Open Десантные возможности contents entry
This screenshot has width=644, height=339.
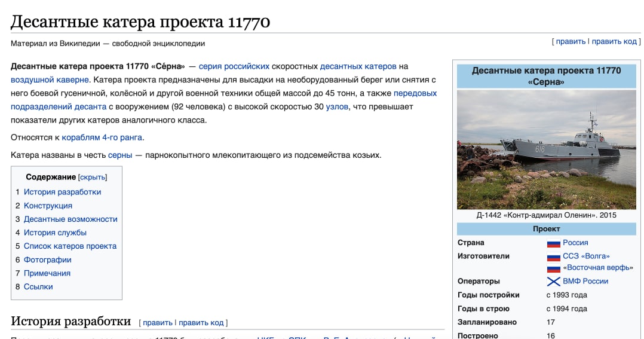70,219
